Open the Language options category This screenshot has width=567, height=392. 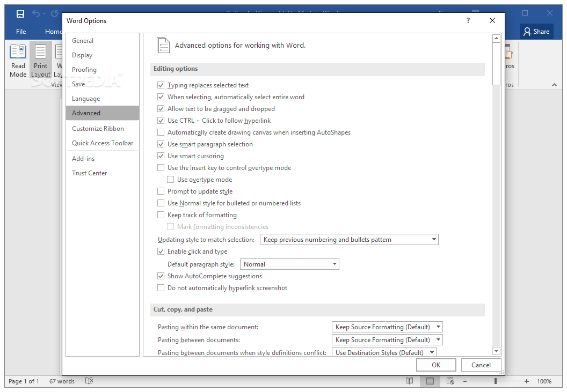point(103,99)
